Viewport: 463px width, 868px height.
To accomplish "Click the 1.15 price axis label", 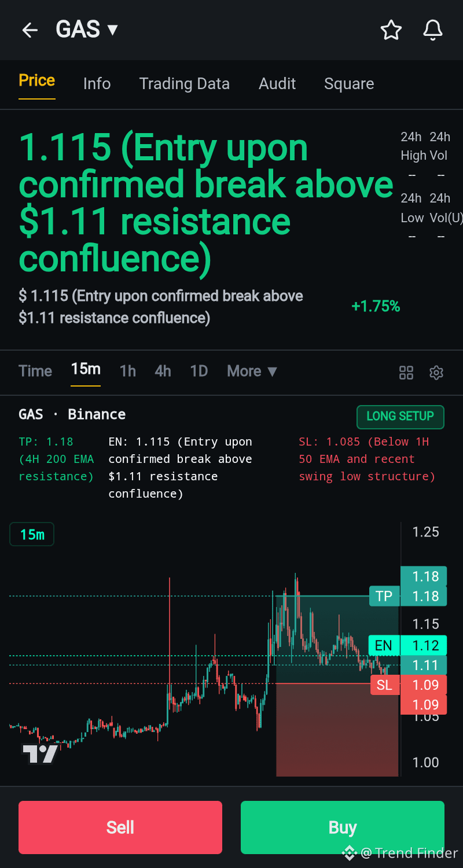I will [425, 624].
